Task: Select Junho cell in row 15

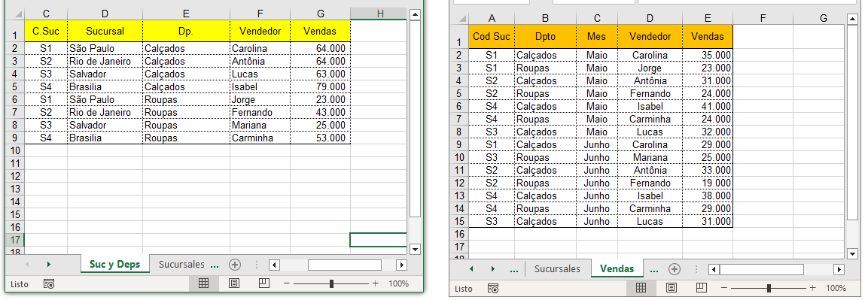Action: (x=597, y=221)
